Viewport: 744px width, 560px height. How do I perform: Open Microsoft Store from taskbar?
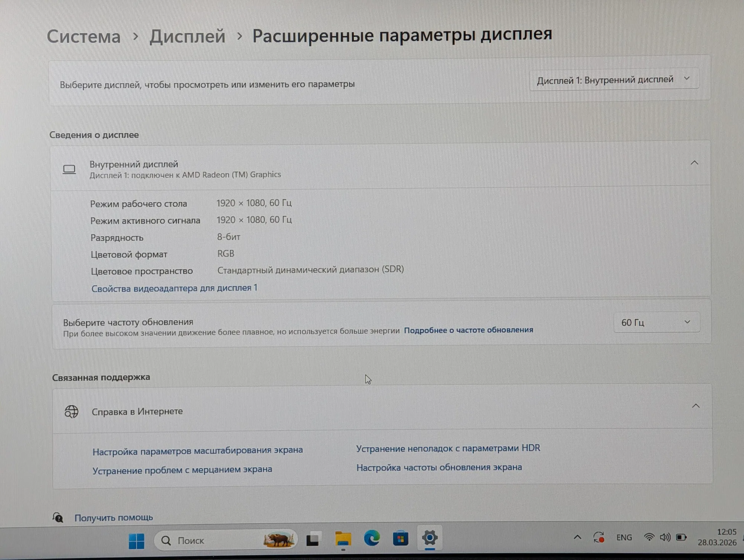[x=401, y=538]
